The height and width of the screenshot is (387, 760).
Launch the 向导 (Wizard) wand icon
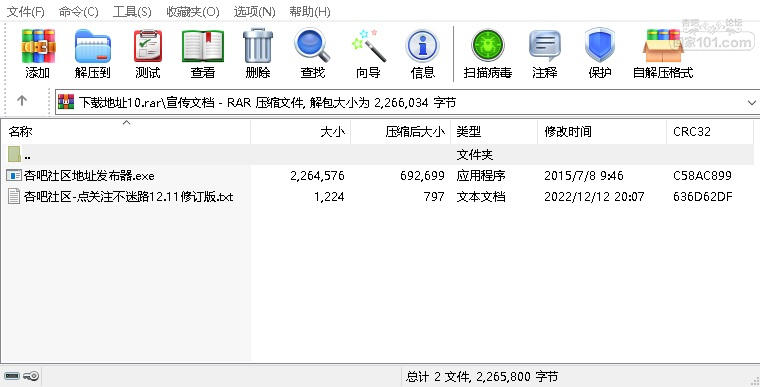point(368,46)
